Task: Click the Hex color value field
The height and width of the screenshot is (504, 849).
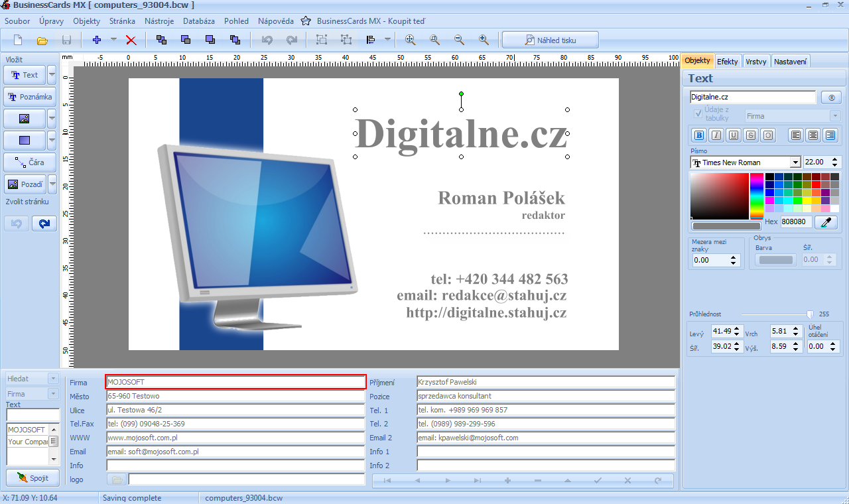Action: (796, 222)
